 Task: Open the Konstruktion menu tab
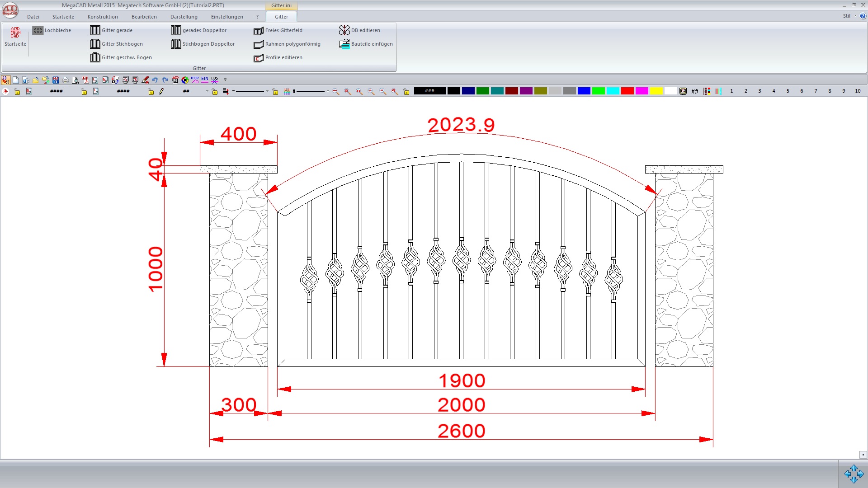click(x=103, y=17)
